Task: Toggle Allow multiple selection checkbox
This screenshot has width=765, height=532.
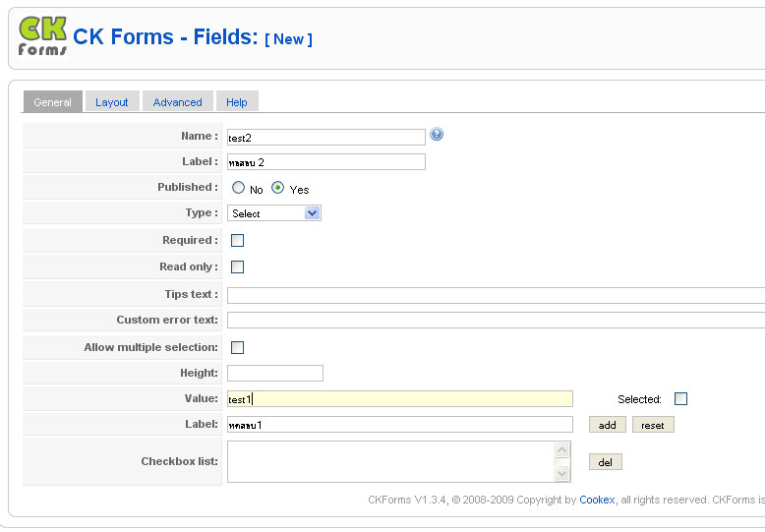Action: point(237,347)
